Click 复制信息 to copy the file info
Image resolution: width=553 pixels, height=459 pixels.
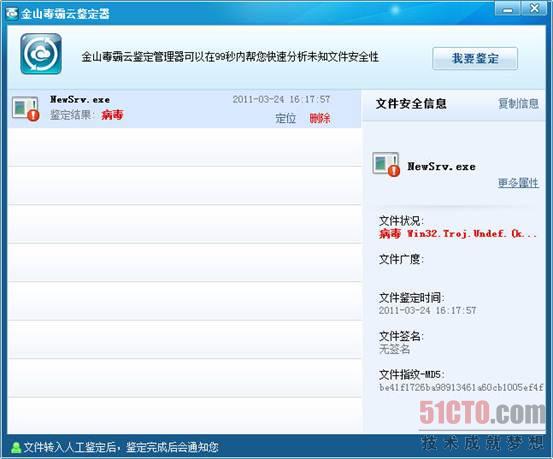click(x=518, y=103)
